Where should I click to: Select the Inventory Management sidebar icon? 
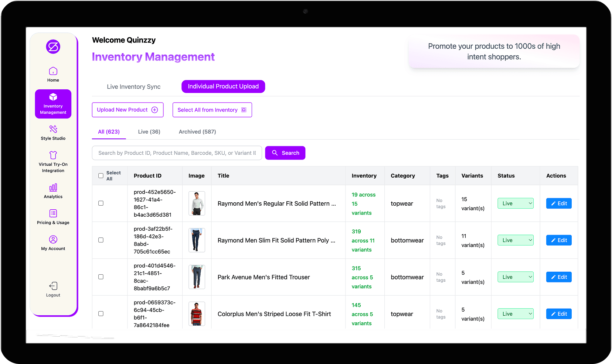coord(53,104)
